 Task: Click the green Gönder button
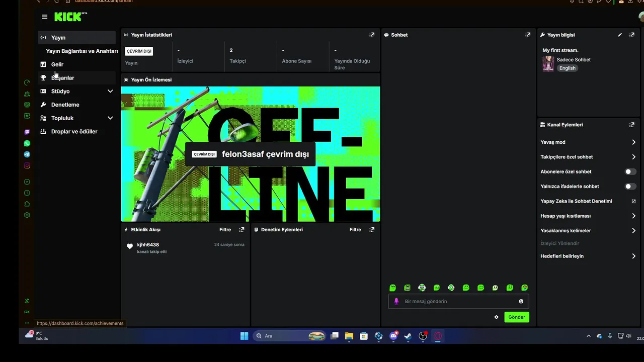pos(517,317)
